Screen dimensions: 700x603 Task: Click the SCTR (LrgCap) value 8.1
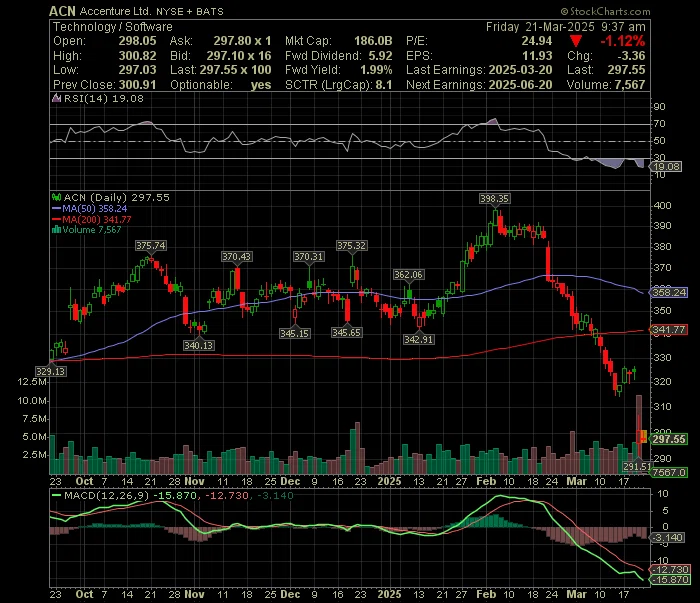(384, 85)
